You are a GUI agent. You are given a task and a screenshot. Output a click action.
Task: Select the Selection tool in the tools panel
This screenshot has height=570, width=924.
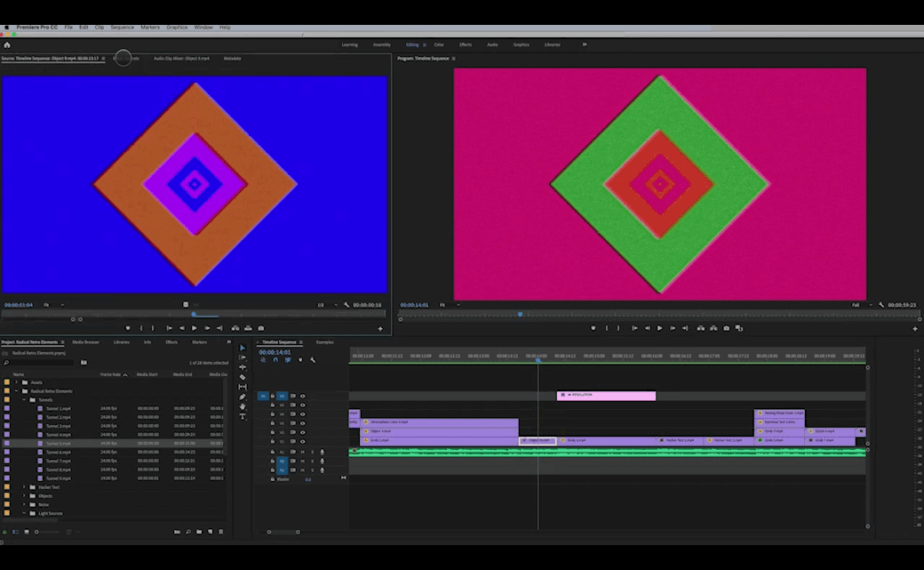coord(243,348)
